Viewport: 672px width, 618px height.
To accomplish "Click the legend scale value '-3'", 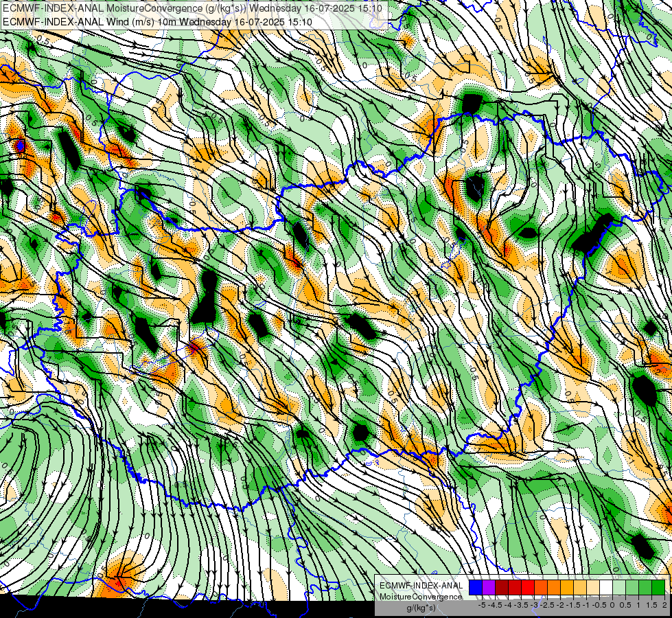I will coord(534,605).
